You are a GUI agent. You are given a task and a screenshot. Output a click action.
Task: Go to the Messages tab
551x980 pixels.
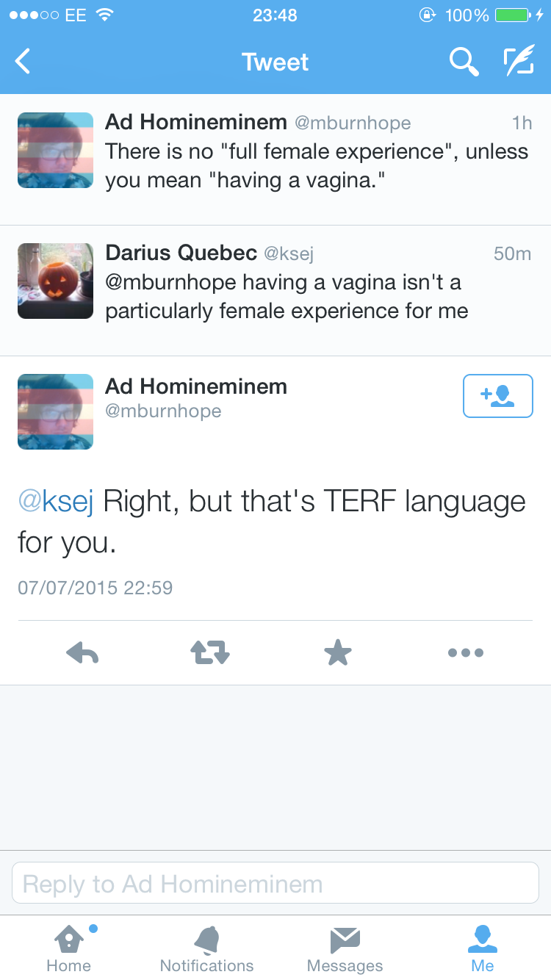pos(345,948)
